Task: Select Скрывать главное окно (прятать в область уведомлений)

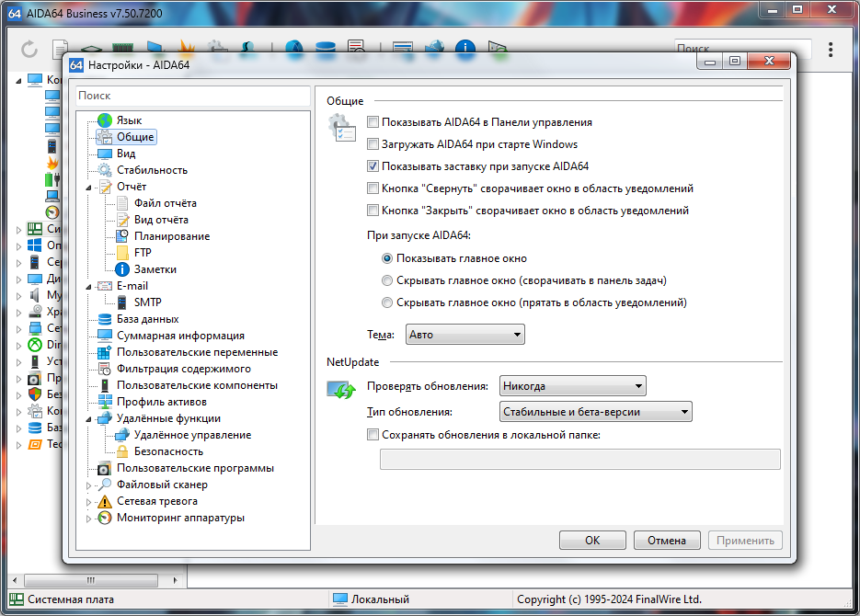Action: coord(387,302)
